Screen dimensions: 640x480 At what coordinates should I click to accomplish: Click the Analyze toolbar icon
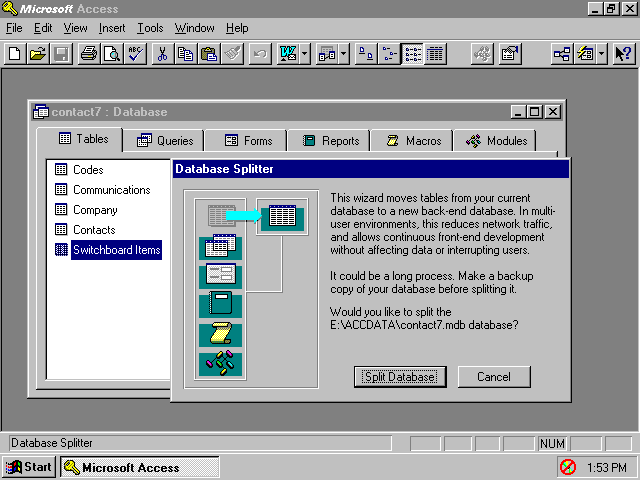(x=327, y=54)
